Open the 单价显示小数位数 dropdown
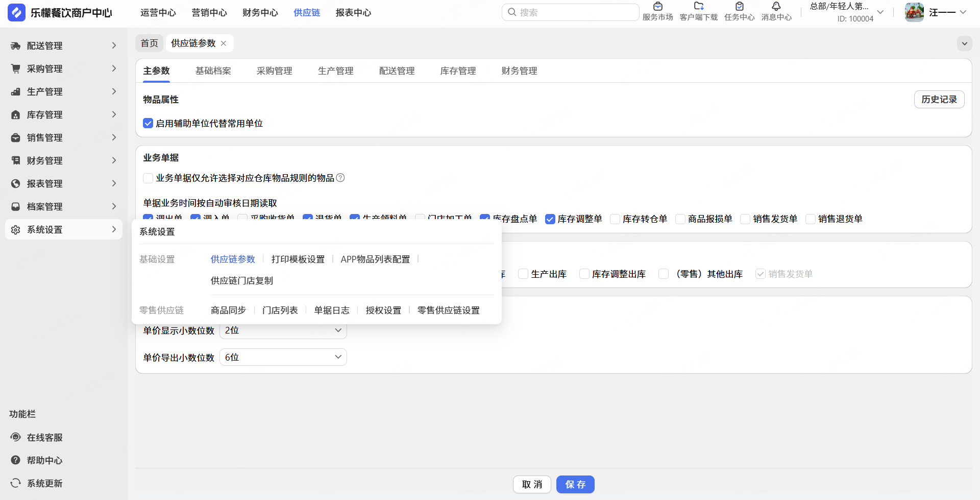The width and height of the screenshot is (980, 500). (x=283, y=330)
